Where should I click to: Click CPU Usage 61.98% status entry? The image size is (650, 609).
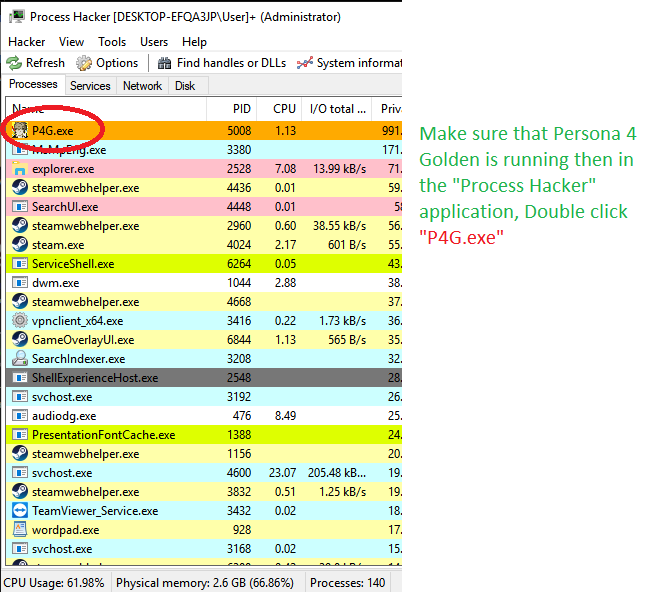54,583
